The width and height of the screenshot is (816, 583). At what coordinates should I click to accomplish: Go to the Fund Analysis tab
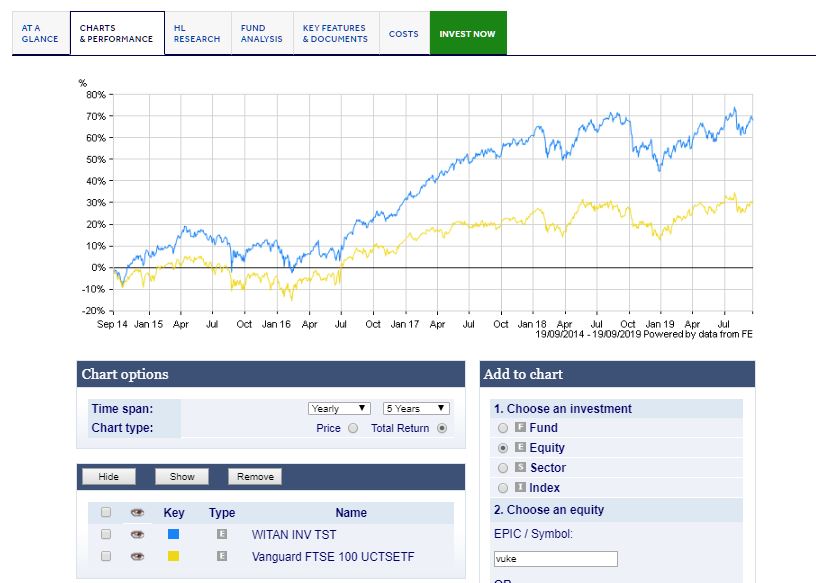(262, 33)
